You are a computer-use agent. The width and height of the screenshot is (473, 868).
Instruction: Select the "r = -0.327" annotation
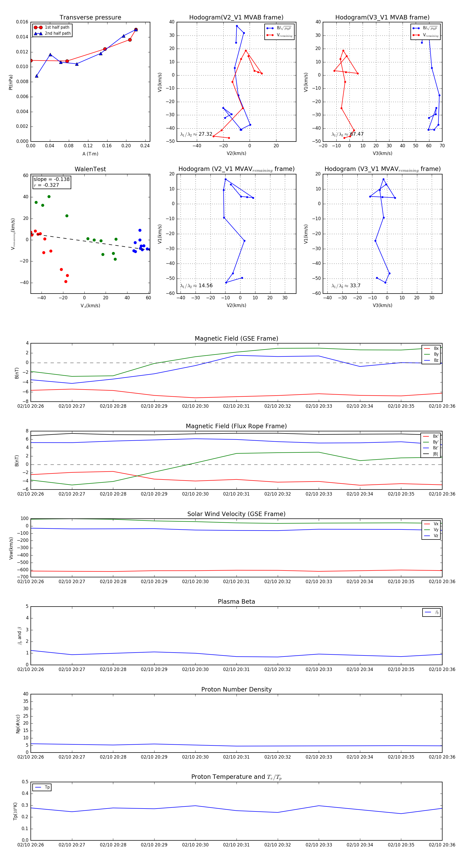coord(47,185)
